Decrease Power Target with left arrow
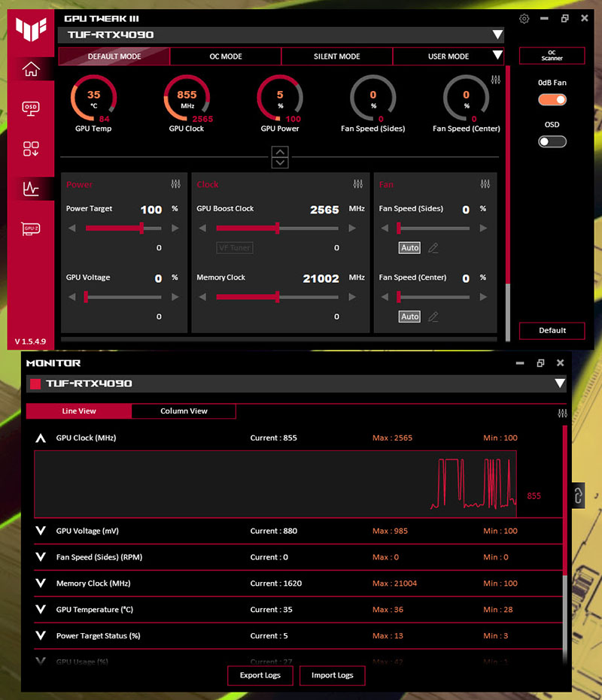 72,228
